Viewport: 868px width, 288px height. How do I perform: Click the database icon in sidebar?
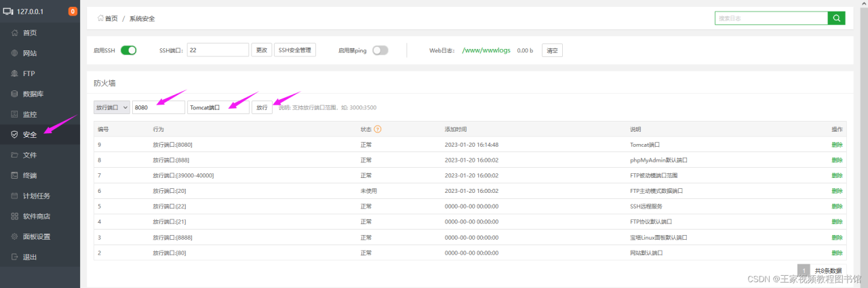(15, 94)
